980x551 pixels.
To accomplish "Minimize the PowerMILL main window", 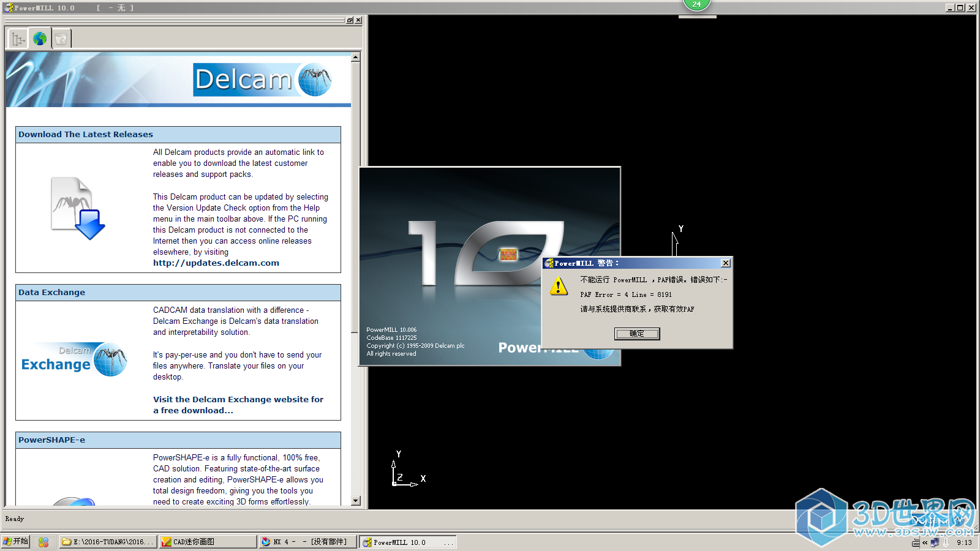I will pos(950,7).
